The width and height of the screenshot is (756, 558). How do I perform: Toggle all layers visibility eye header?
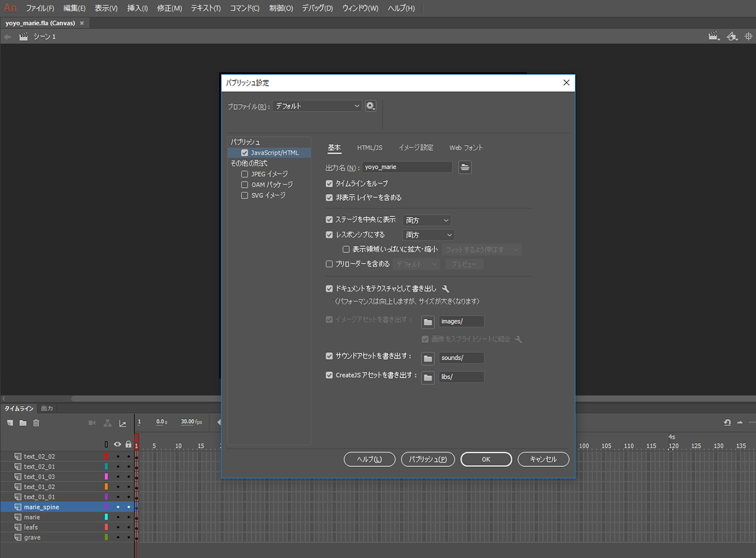(117, 445)
